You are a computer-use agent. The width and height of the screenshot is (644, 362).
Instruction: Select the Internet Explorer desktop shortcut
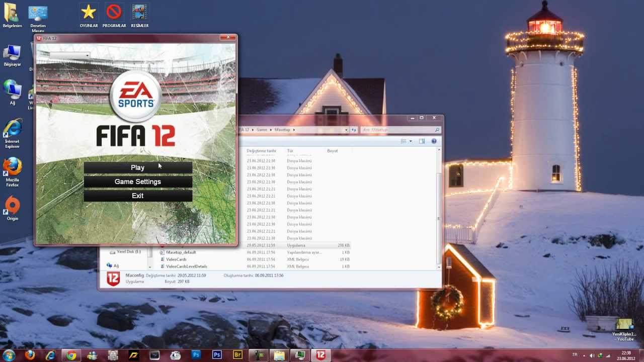[12, 134]
